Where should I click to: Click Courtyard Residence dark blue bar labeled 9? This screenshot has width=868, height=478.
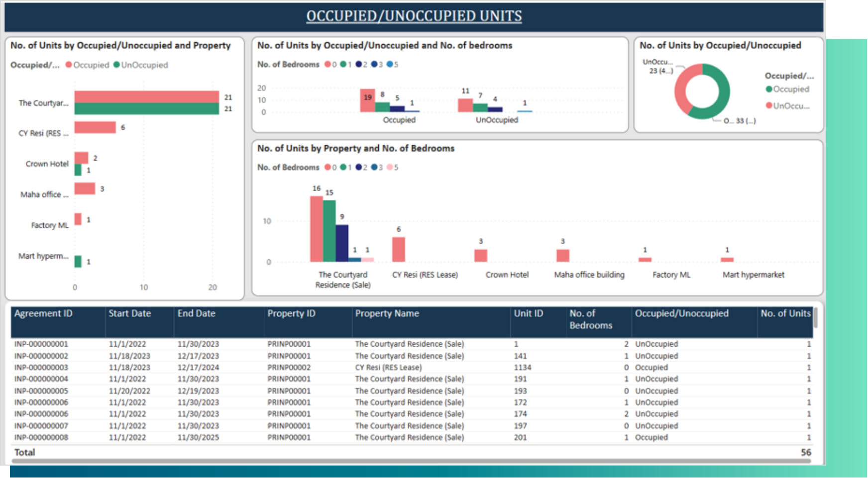(x=342, y=243)
